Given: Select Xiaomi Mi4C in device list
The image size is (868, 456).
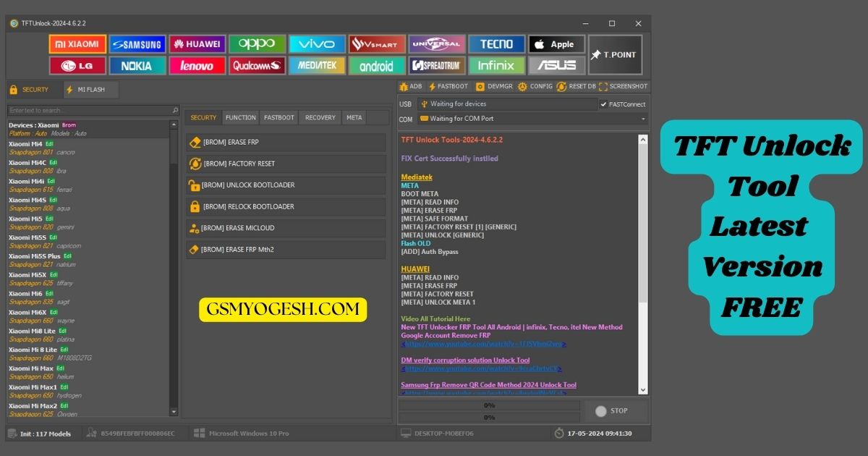Looking at the screenshot, I should (88, 166).
